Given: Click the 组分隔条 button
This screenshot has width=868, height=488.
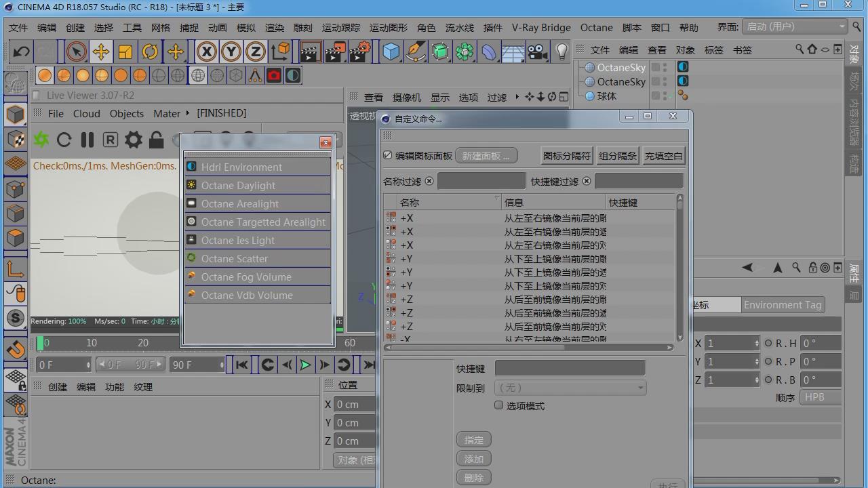Looking at the screenshot, I should tap(618, 156).
